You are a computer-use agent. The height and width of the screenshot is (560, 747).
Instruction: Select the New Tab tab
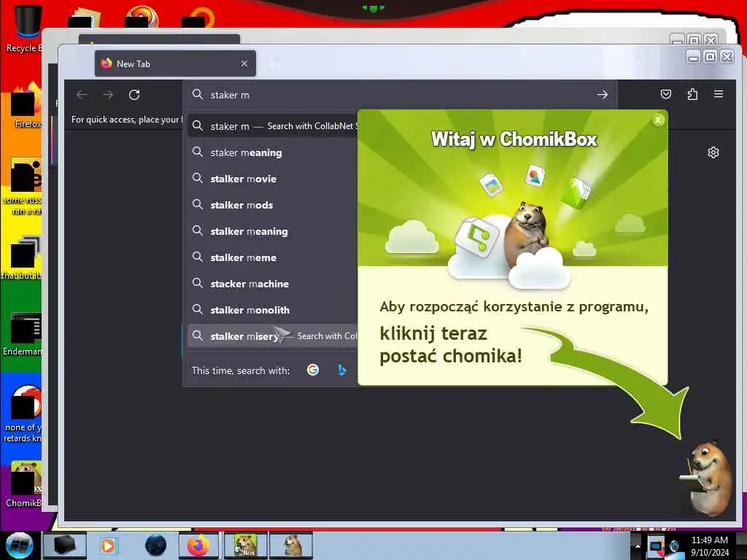tap(175, 63)
